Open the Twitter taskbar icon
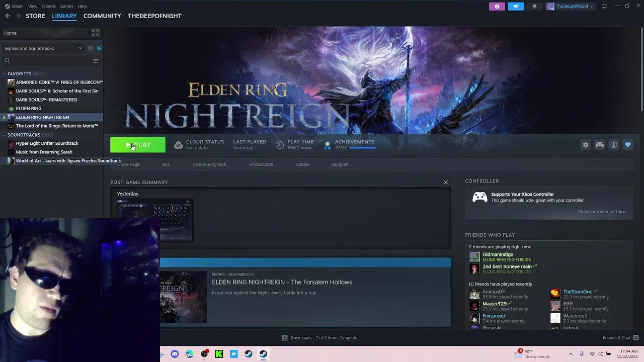The width and height of the screenshot is (644, 362). click(x=233, y=354)
